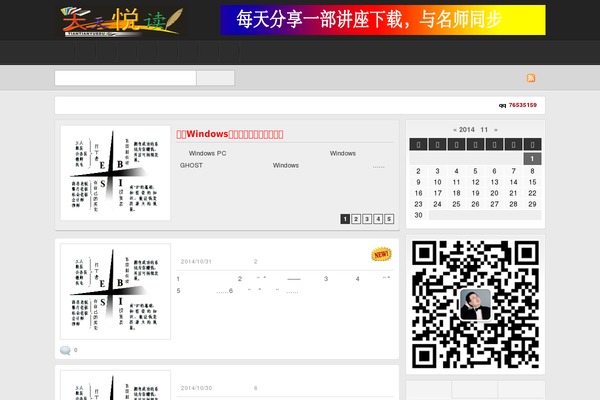The width and height of the screenshot is (600, 400).
Task: Click GHOST in the article excerpt
Action: 191,165
